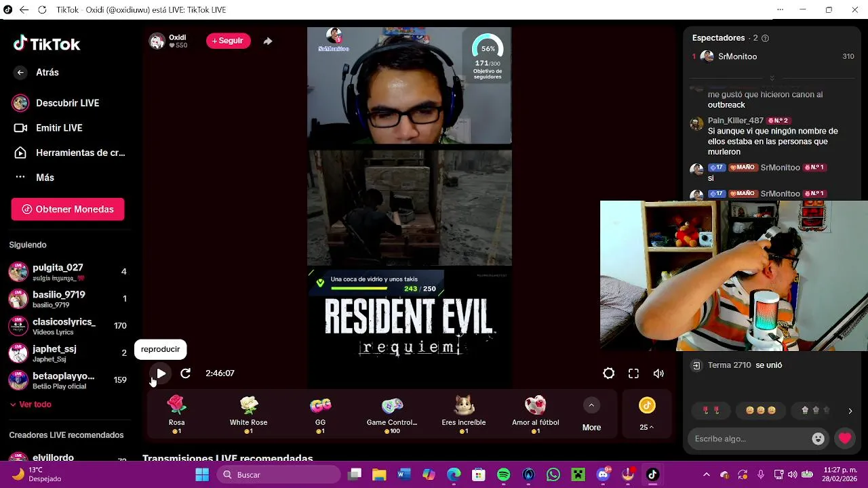868x488 pixels.
Task: Open basilio_9719 live channel
Action: point(68,299)
